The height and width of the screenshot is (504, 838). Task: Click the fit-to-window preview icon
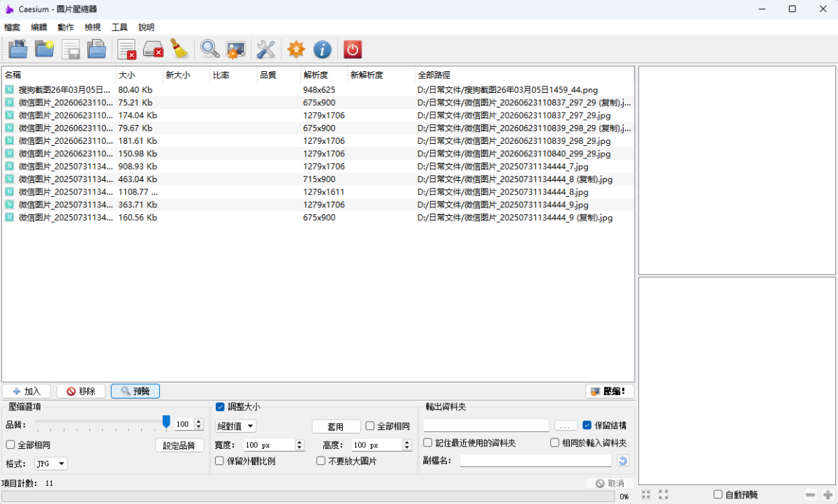click(663, 494)
